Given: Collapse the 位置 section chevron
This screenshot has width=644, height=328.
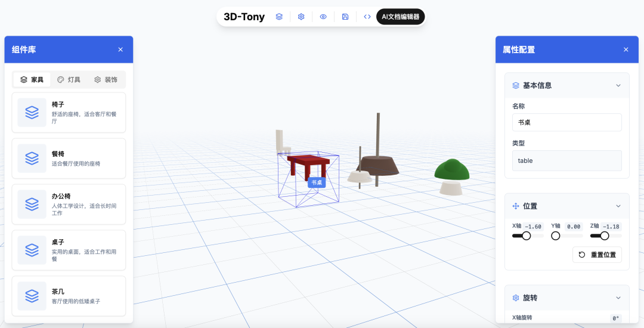Looking at the screenshot, I should pos(618,206).
